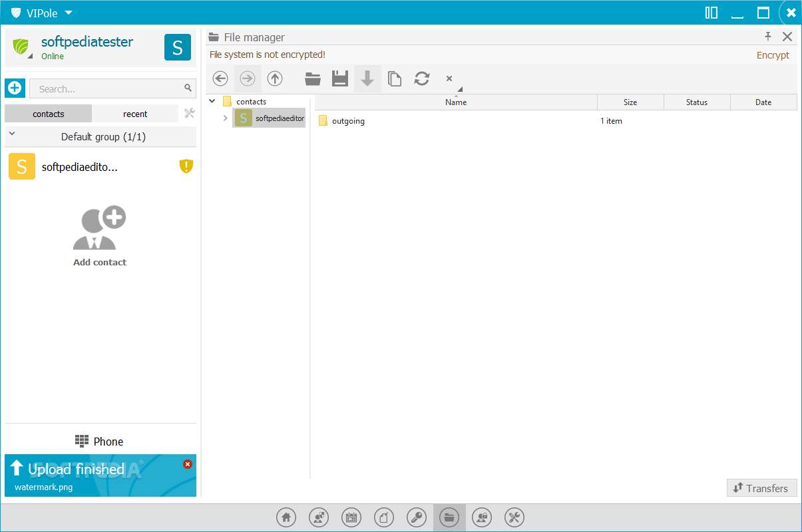Click the add (plus) button beside search
Screen dimensions: 802x532
click(x=15, y=88)
